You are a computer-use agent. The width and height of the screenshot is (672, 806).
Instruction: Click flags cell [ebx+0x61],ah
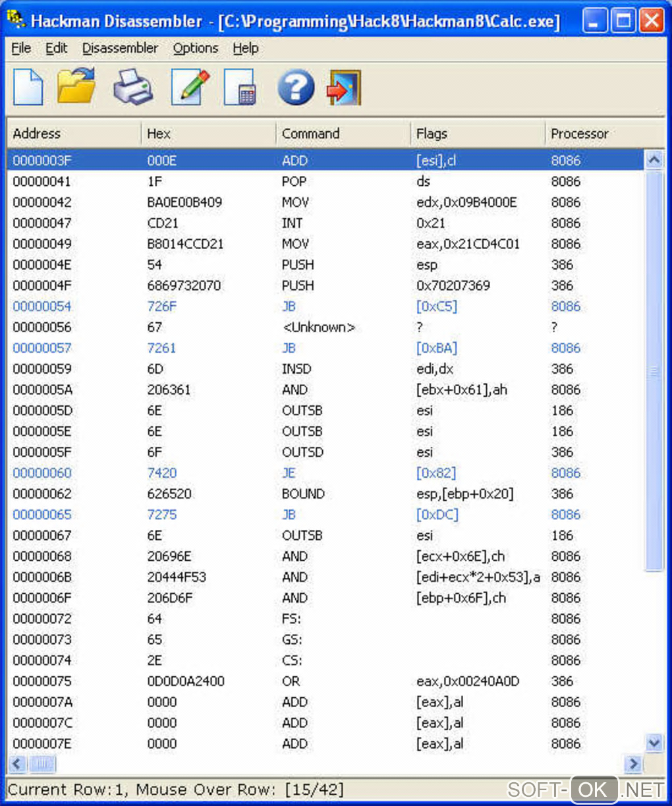462,389
